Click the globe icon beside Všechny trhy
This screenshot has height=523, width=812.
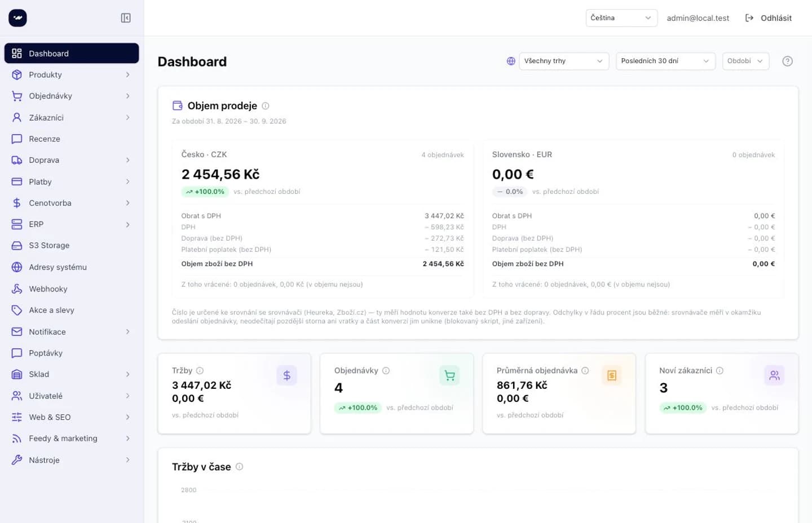pos(511,61)
